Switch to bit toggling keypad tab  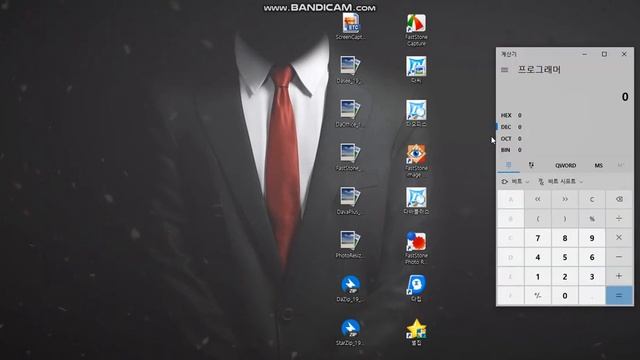[531, 165]
